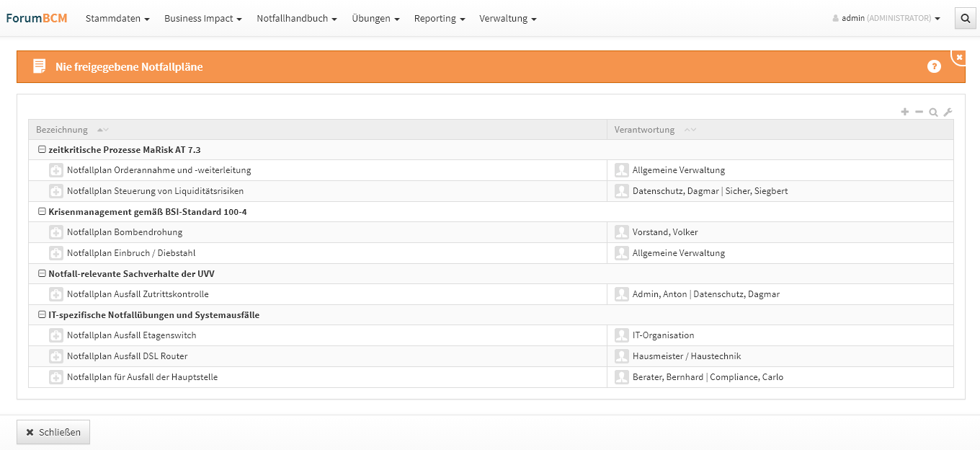
Task: Collapse IT-spezifische Notfallübungen und Systemausfälle group
Action: 42,315
